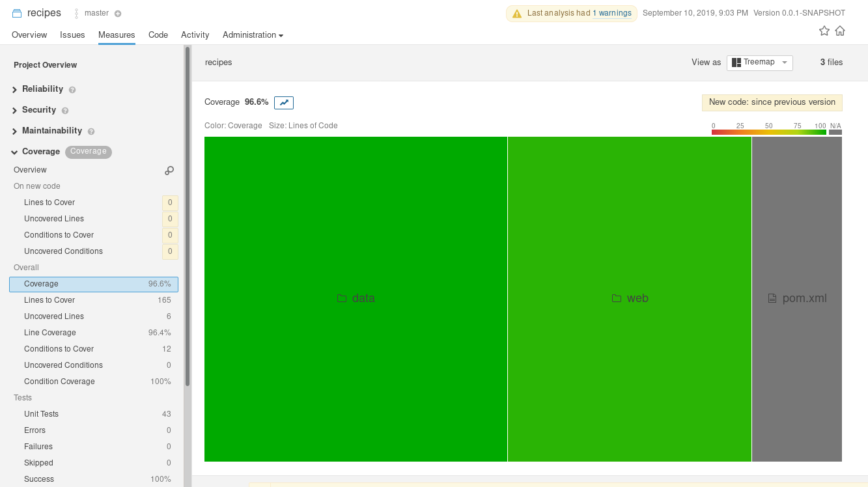Image resolution: width=868 pixels, height=487 pixels.
Task: Select new code Lines to Cover
Action: (x=94, y=202)
